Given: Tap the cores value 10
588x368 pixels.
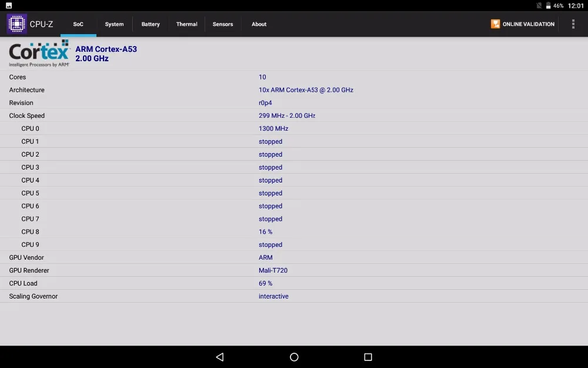Looking at the screenshot, I should pos(262,77).
